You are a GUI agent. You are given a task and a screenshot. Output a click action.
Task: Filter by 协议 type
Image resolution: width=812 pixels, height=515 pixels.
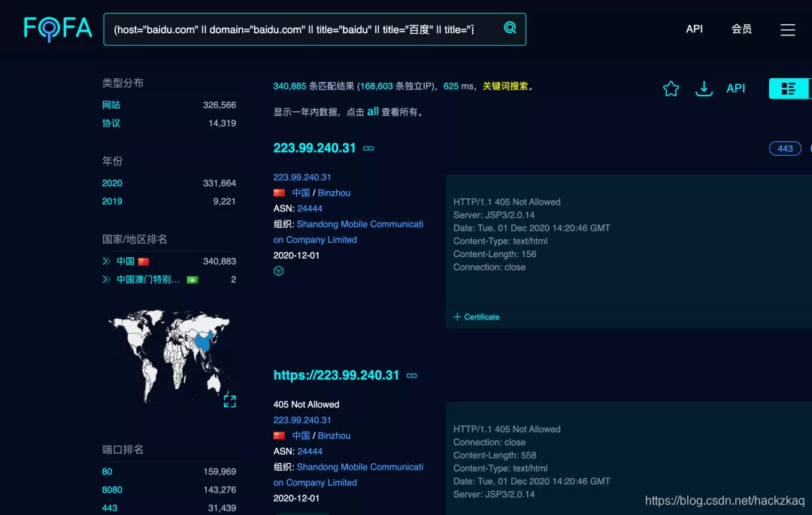tap(111, 123)
